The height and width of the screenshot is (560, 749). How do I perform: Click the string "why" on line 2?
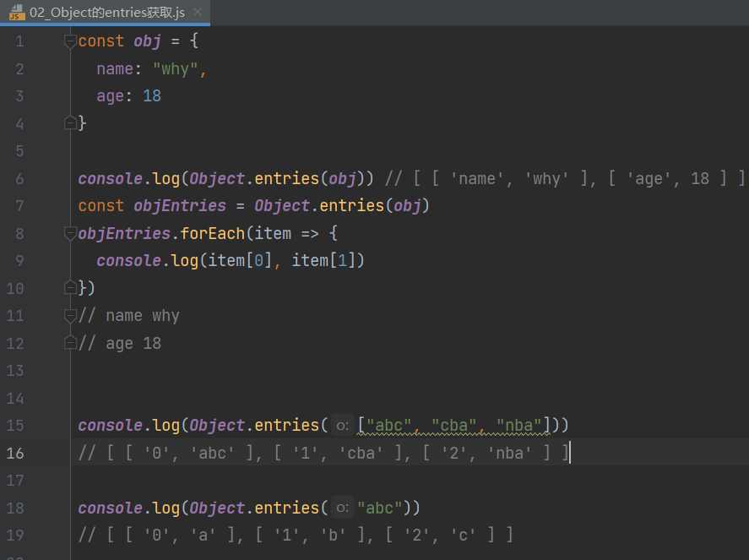pyautogui.click(x=176, y=68)
